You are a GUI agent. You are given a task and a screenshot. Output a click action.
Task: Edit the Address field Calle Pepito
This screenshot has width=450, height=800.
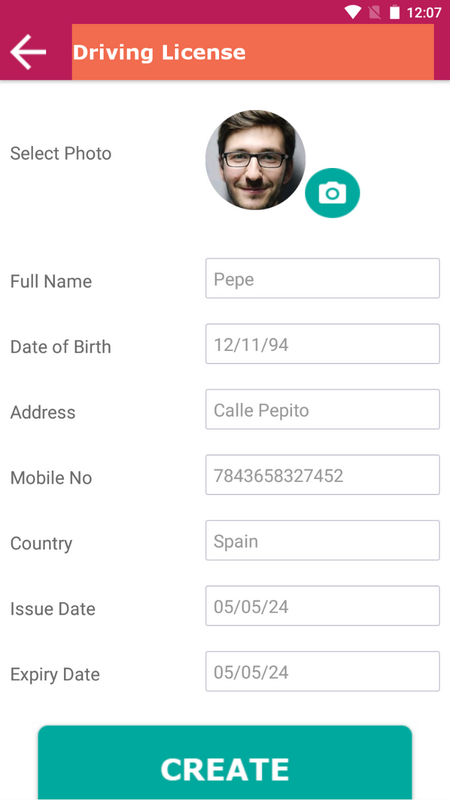click(x=322, y=409)
